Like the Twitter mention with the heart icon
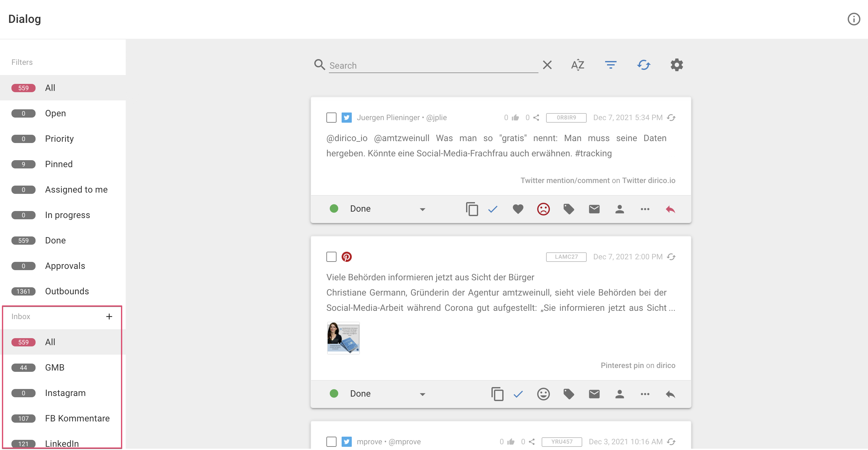This screenshot has height=450, width=868. click(x=518, y=209)
